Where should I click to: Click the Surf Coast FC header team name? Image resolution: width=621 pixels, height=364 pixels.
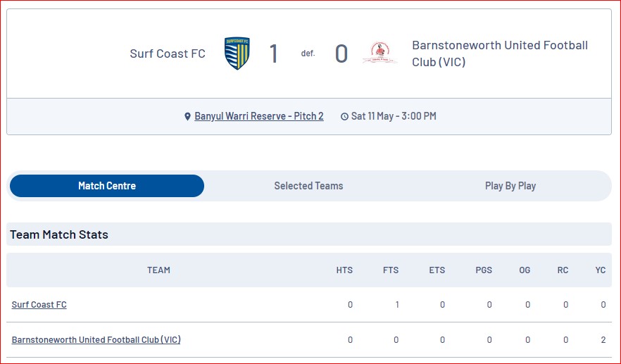168,54
